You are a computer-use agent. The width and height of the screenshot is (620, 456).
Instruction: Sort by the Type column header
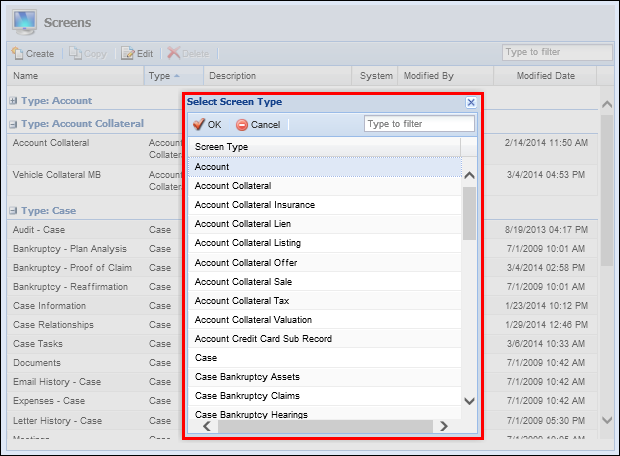pyautogui.click(x=174, y=76)
